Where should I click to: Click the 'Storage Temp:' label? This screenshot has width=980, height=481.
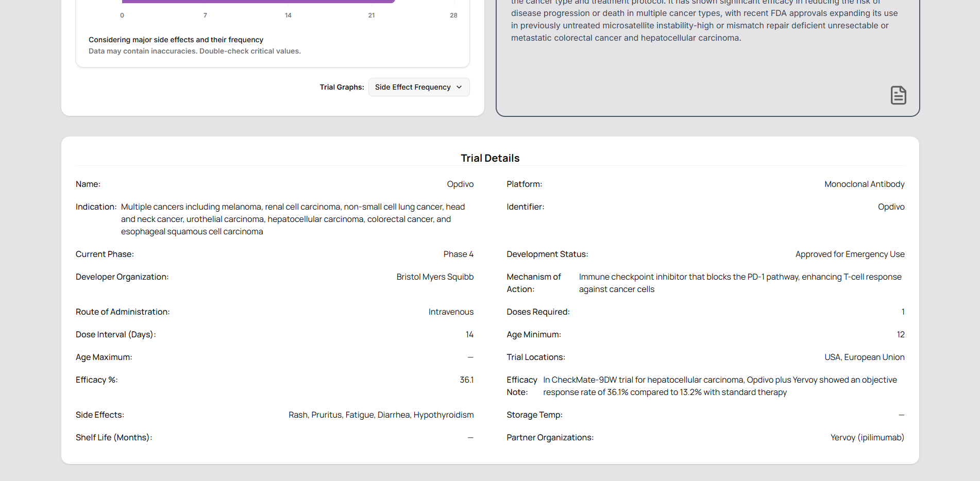534,415
